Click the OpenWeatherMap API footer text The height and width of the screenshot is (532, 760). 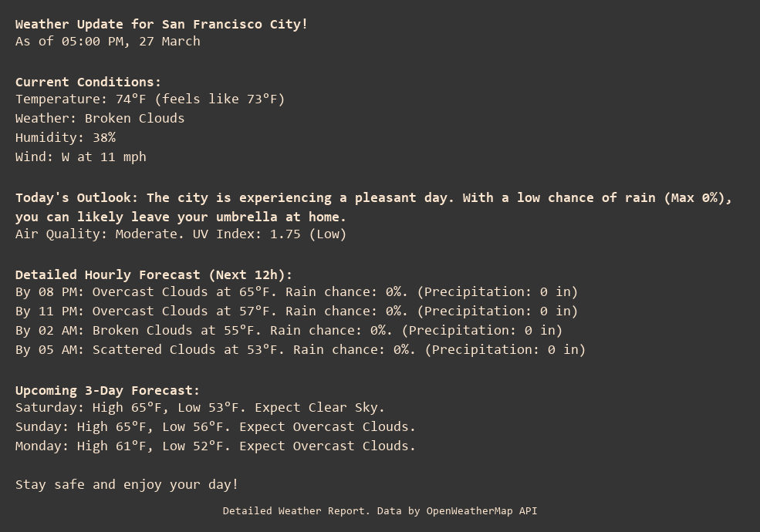pos(380,510)
